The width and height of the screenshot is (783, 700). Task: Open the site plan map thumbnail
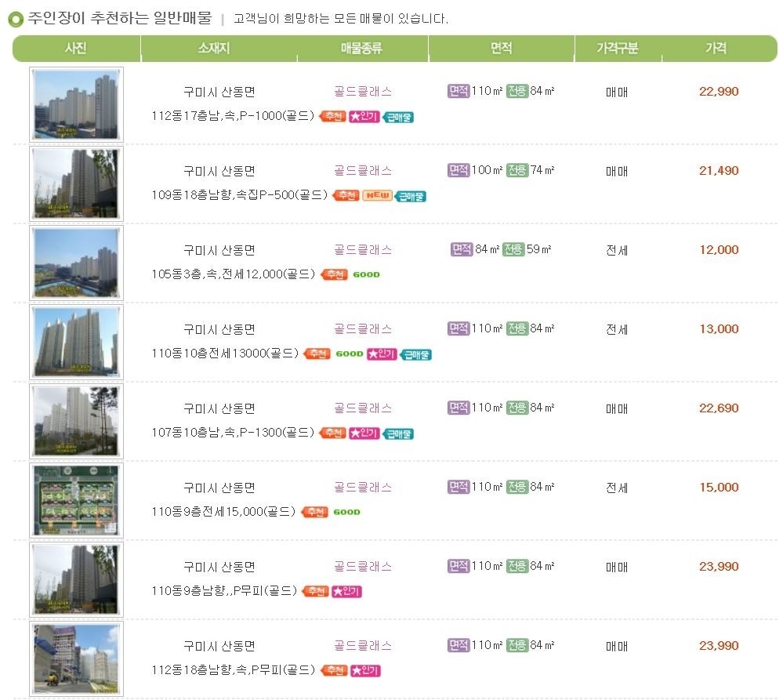click(x=76, y=501)
